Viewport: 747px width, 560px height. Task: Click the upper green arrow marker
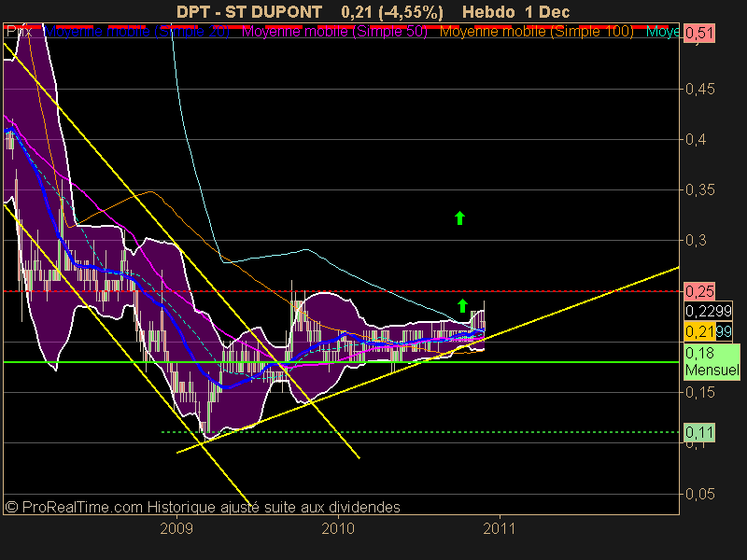[x=459, y=218]
